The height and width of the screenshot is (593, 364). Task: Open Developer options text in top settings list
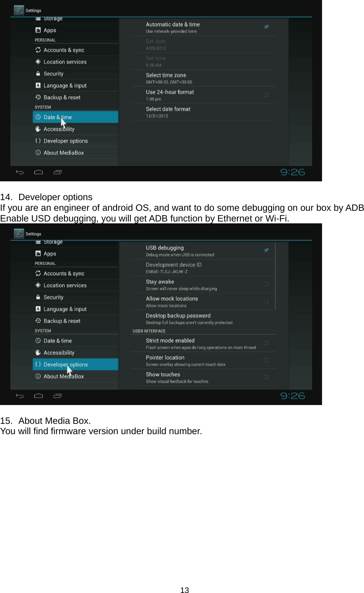66,141
